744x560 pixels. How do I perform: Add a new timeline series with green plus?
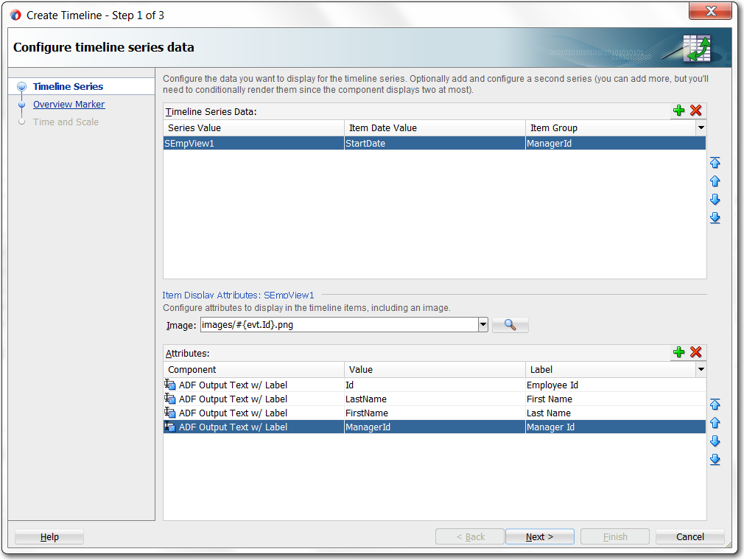coord(678,111)
